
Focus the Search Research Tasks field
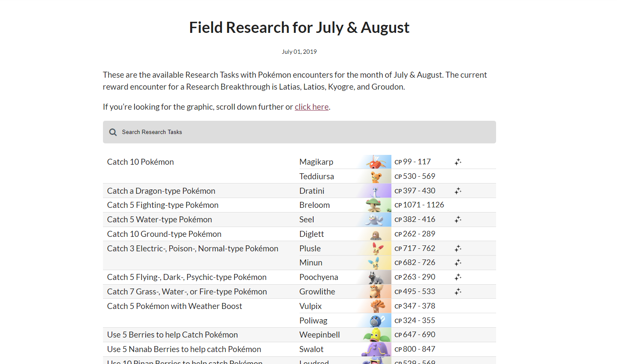click(299, 132)
